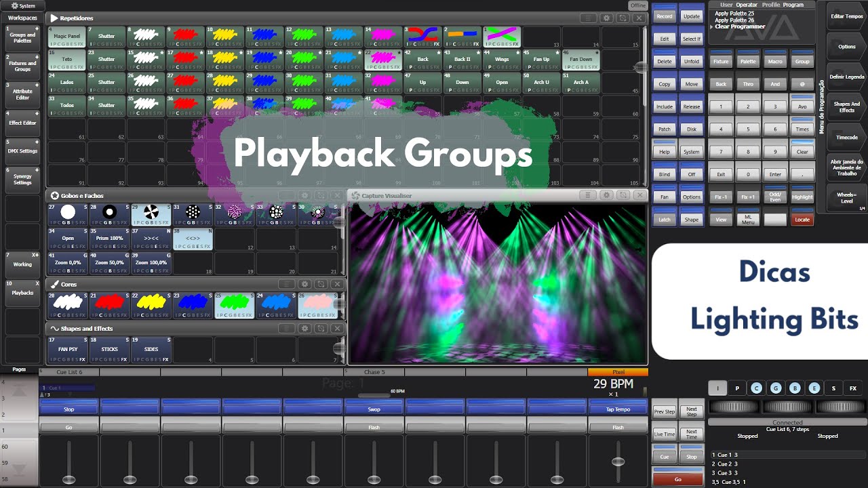Apply light blue palette 24 in Cores
The height and width of the screenshot is (488, 868).
tap(276, 306)
